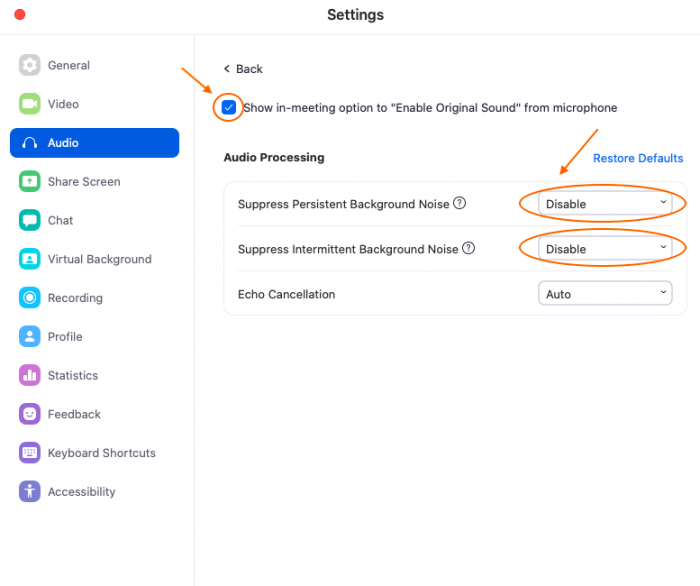Open the Statistics chart icon
Screen dimensions: 700x586
click(29, 375)
